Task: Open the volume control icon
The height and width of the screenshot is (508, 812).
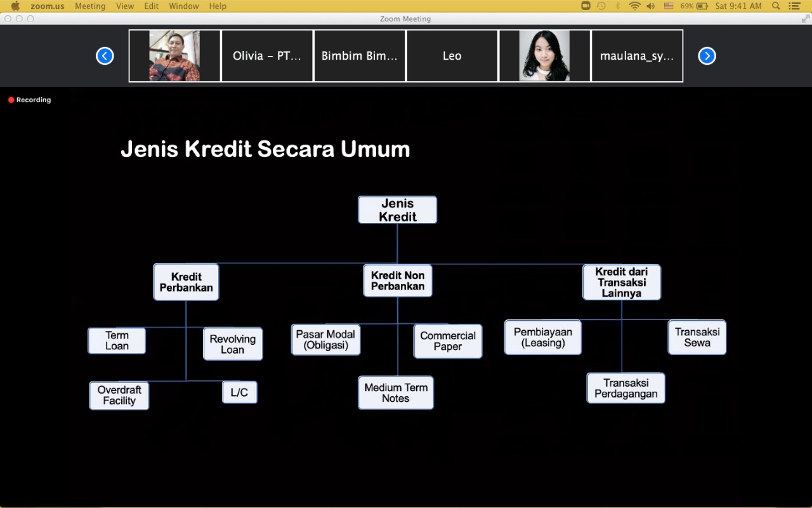Action: coord(651,6)
